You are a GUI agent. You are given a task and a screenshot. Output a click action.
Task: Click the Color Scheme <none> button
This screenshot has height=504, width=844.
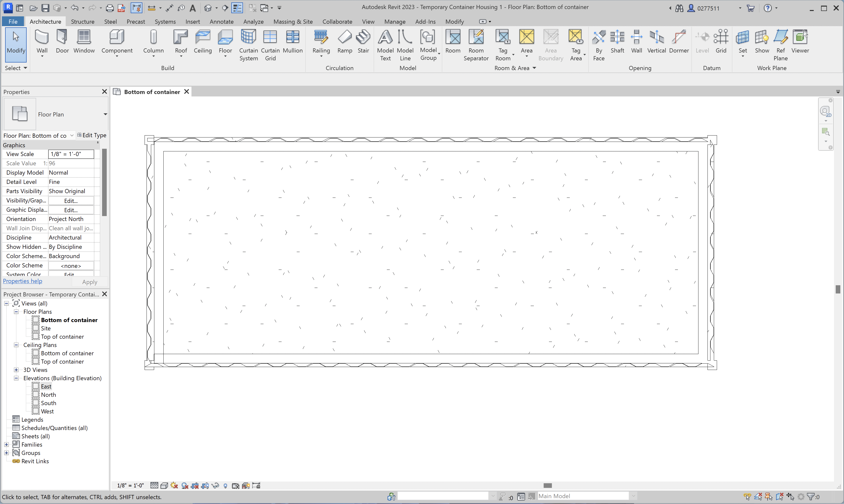(x=71, y=266)
